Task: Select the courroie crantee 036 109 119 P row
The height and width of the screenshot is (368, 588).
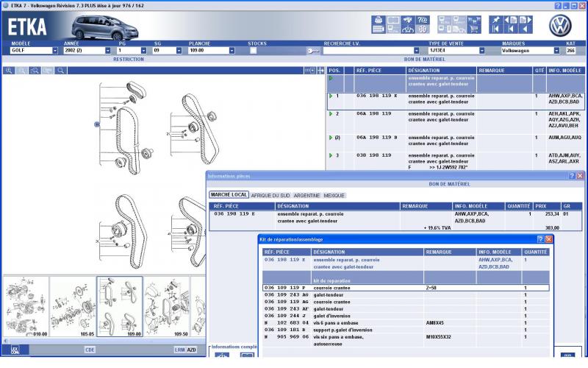Action: [406, 288]
